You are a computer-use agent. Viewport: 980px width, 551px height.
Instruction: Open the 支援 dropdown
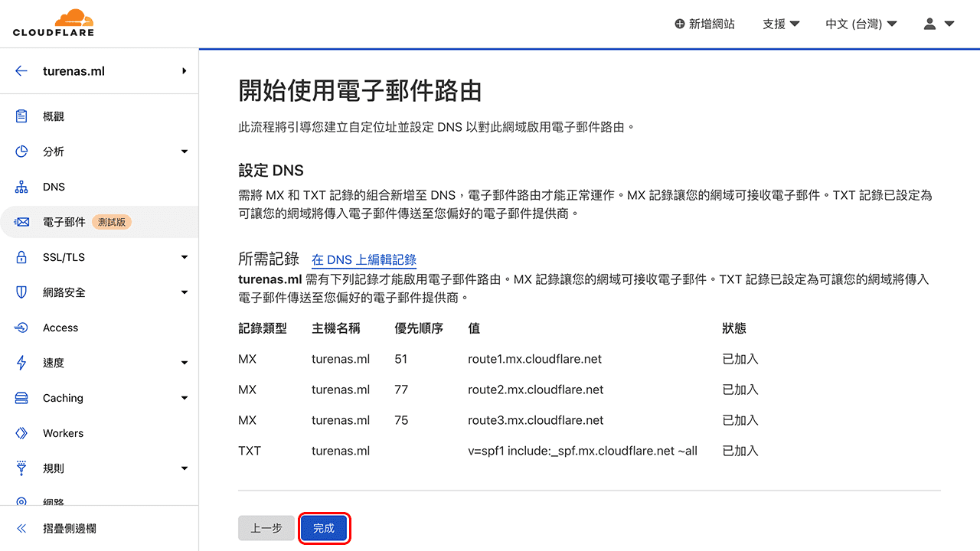click(780, 24)
